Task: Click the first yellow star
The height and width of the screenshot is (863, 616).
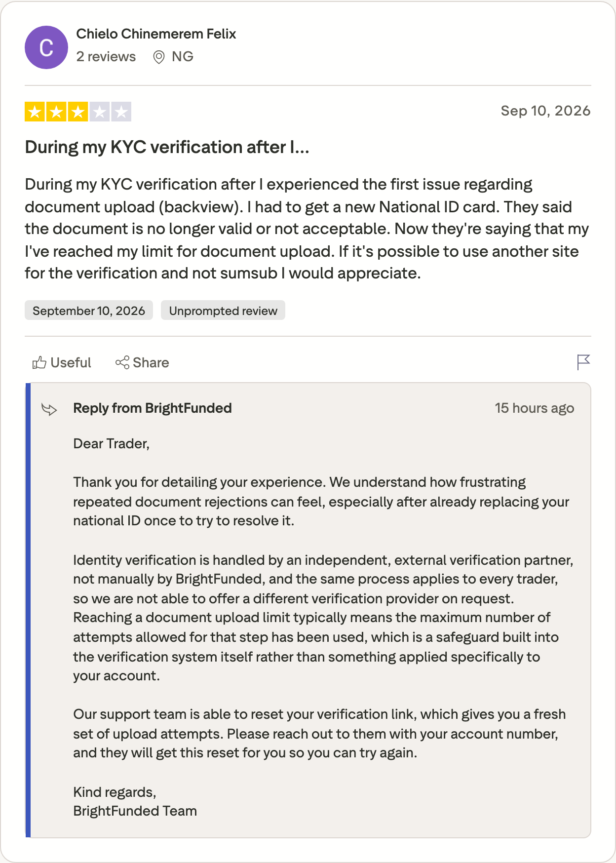Action: (x=35, y=112)
